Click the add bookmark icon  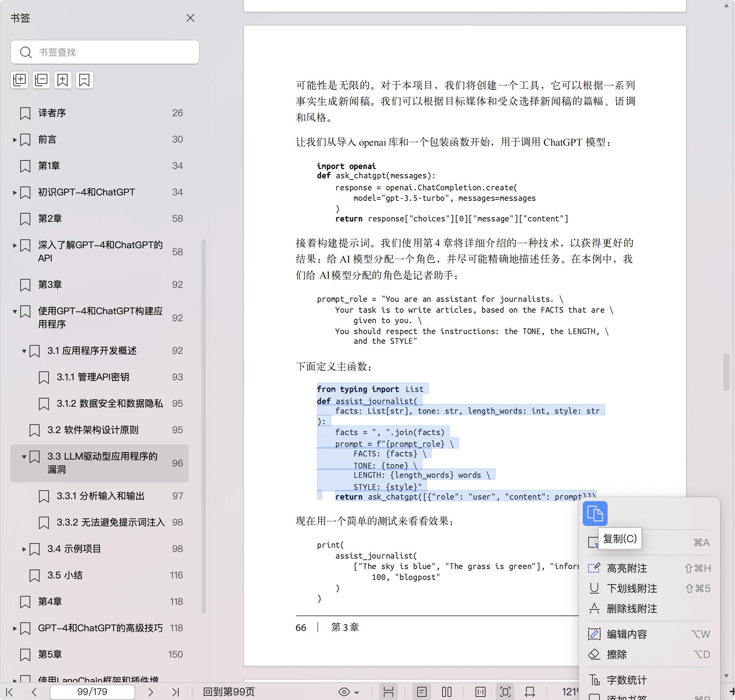point(63,80)
